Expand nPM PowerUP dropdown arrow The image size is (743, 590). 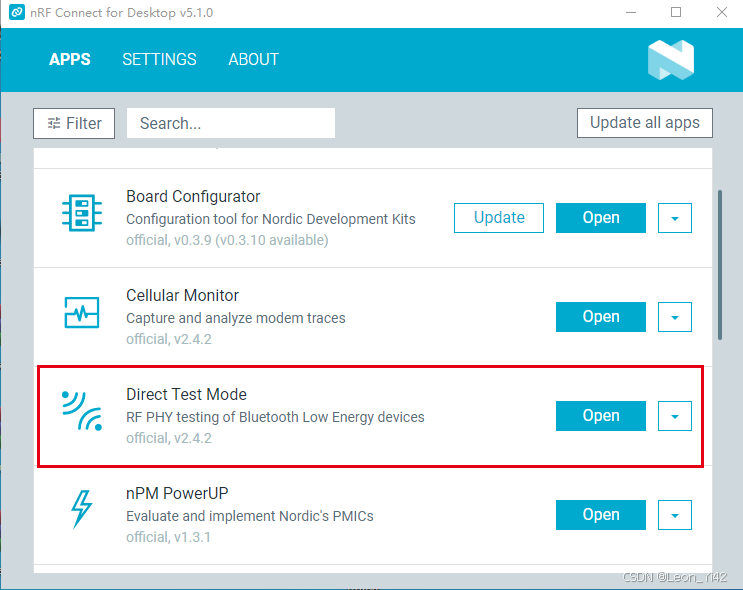click(675, 515)
